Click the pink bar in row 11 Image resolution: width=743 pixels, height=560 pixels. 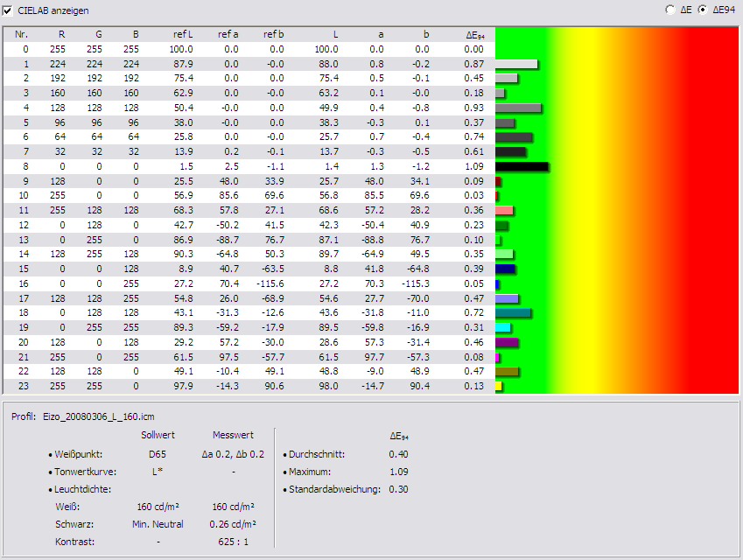pyautogui.click(x=503, y=210)
